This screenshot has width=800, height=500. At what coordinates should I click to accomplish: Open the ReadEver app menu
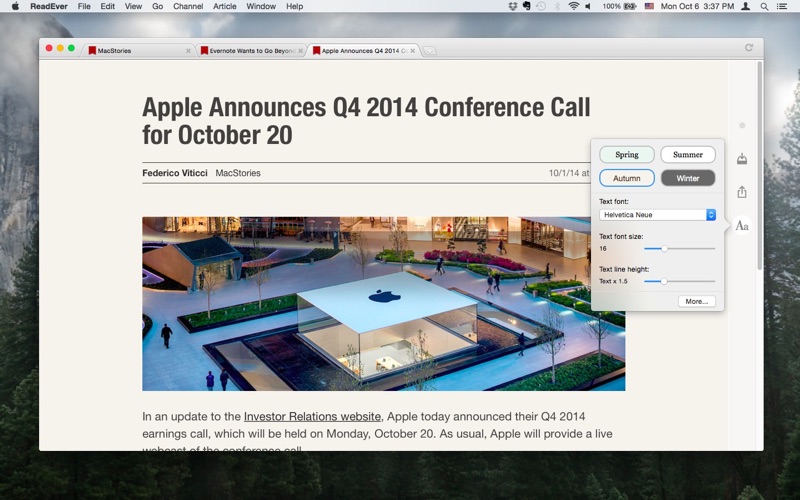click(x=49, y=6)
